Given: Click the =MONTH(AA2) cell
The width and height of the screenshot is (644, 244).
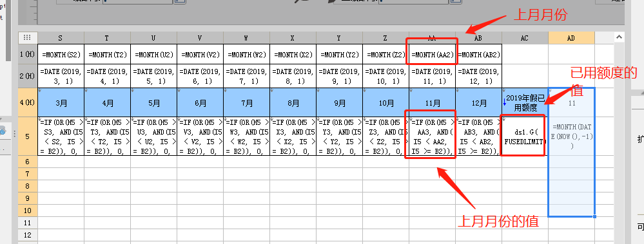Looking at the screenshot, I should 432,54.
